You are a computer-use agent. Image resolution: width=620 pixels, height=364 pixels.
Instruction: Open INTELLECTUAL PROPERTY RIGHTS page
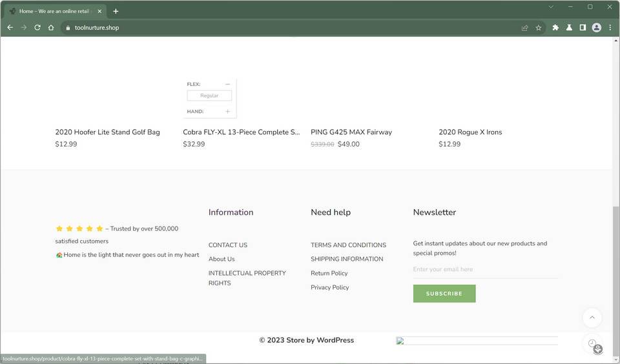[x=247, y=278]
